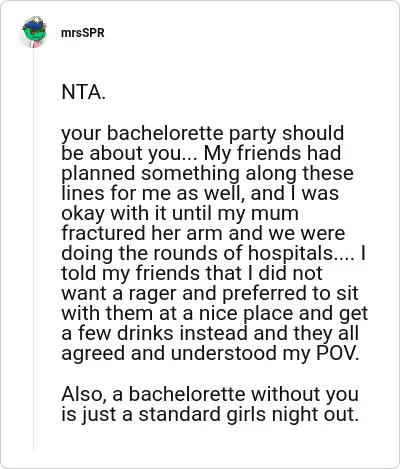Open the mrsSPR username link
Screen dimensions: 400x469
point(83,33)
